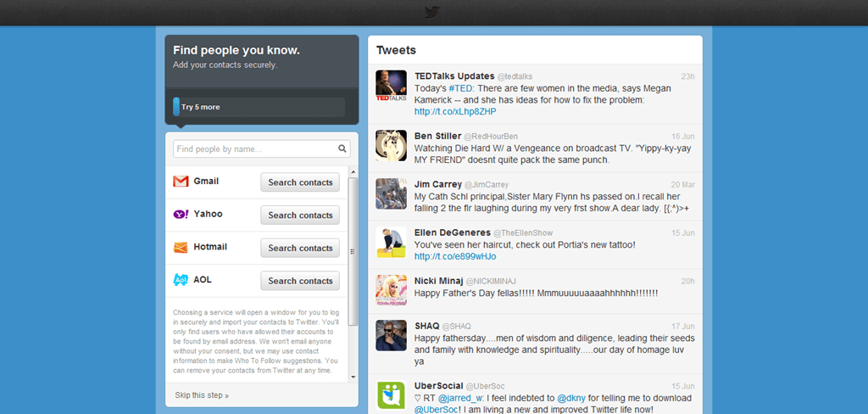Image resolution: width=868 pixels, height=414 pixels.
Task: Click the AOL logo icon
Action: point(181,280)
